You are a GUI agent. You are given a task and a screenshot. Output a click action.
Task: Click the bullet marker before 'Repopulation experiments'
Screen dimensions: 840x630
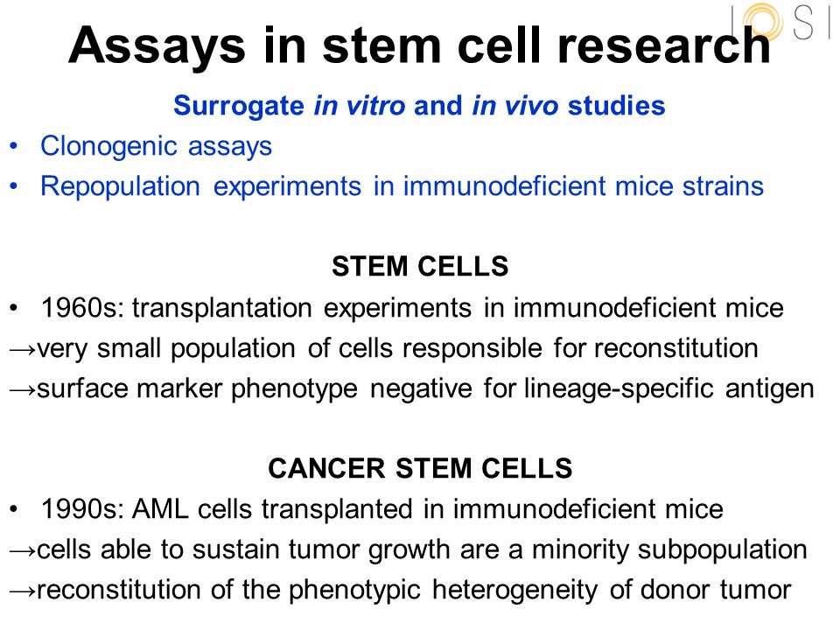tap(14, 186)
